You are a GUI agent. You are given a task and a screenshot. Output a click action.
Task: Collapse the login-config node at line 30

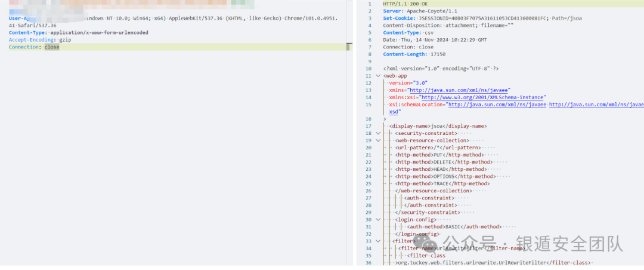378,220
